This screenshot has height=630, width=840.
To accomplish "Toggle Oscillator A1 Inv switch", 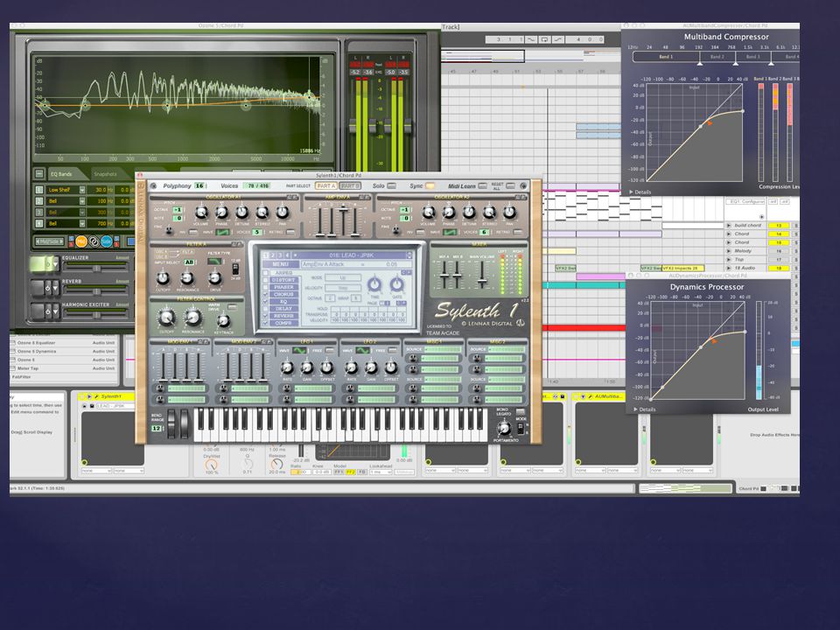I will pyautogui.click(x=193, y=232).
